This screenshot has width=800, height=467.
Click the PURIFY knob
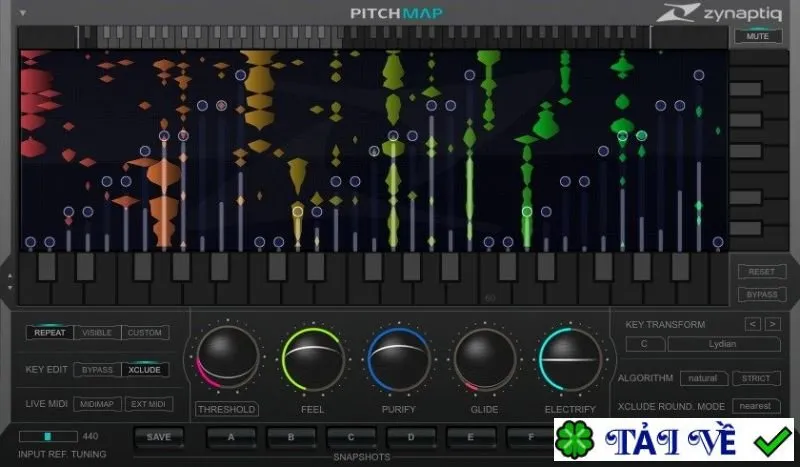click(398, 359)
